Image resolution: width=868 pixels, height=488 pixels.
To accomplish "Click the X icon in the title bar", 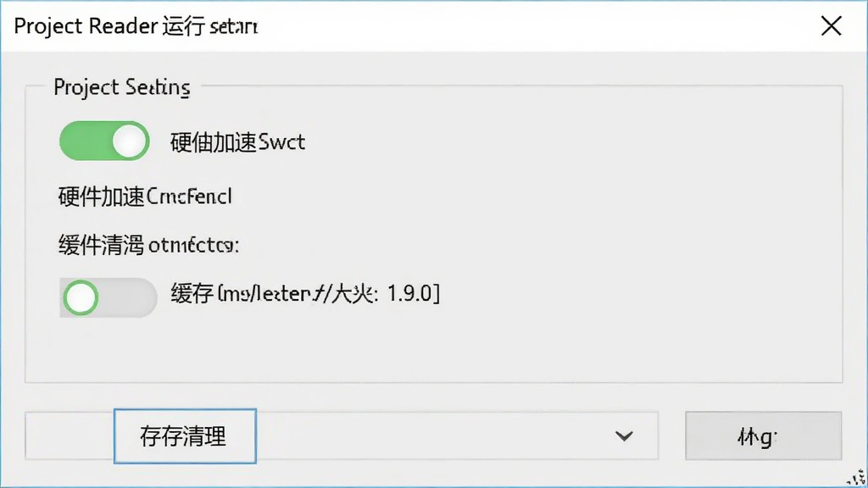I will tap(831, 26).
